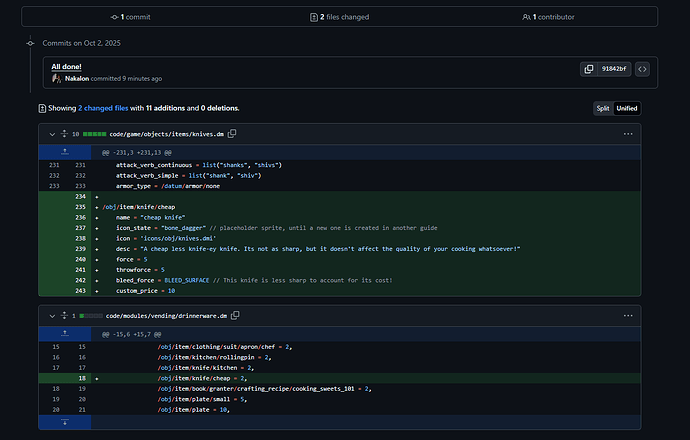The width and height of the screenshot is (690, 440).
Task: Click the green diffstat bar for knives.dm
Action: (95, 134)
